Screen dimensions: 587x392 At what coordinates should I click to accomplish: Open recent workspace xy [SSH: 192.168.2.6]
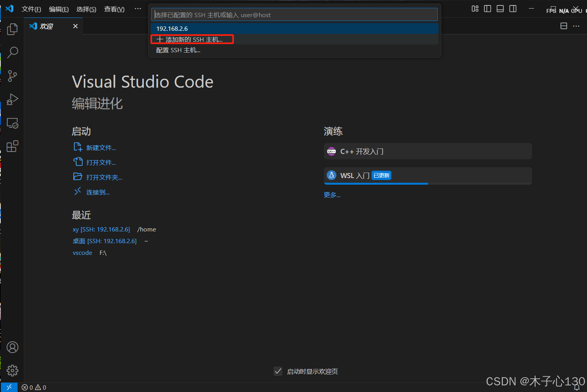click(101, 229)
